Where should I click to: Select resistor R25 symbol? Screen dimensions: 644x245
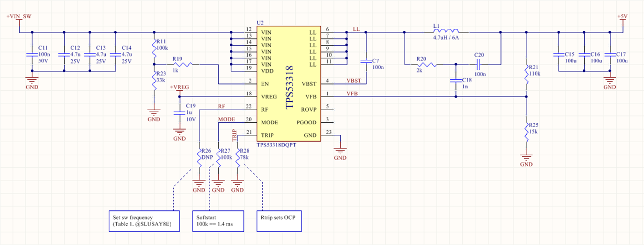[526, 131]
